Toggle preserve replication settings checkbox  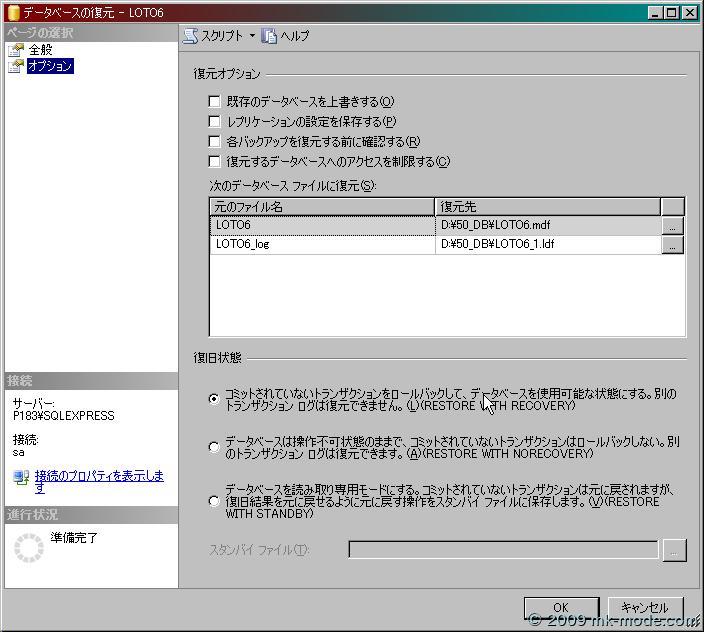tap(214, 121)
